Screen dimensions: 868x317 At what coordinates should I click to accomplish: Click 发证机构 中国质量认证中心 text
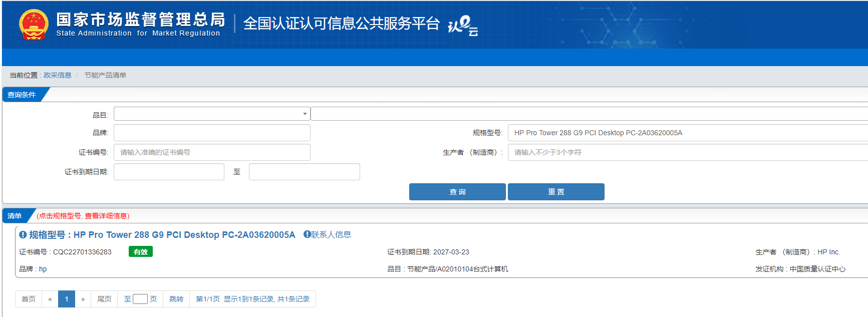pyautogui.click(x=800, y=269)
